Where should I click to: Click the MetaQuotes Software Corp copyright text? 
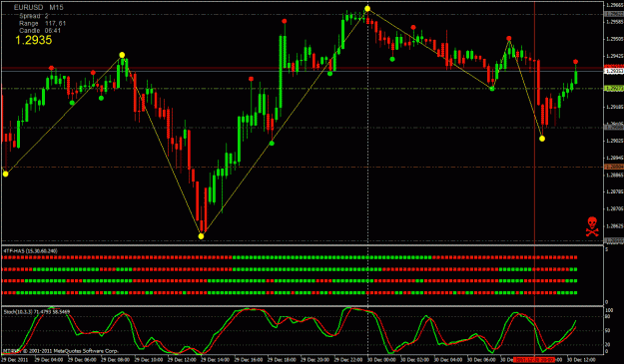(x=61, y=351)
